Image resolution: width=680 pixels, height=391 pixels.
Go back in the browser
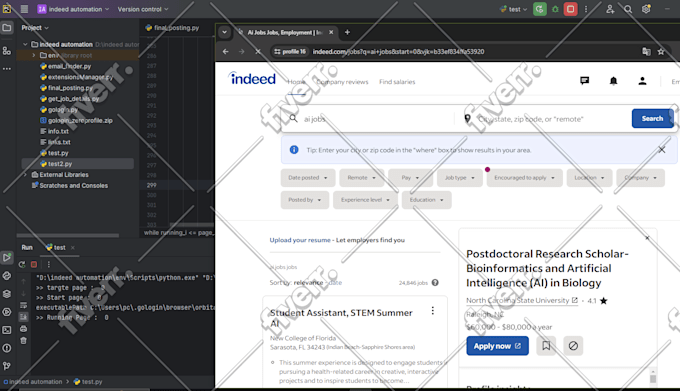pos(226,52)
